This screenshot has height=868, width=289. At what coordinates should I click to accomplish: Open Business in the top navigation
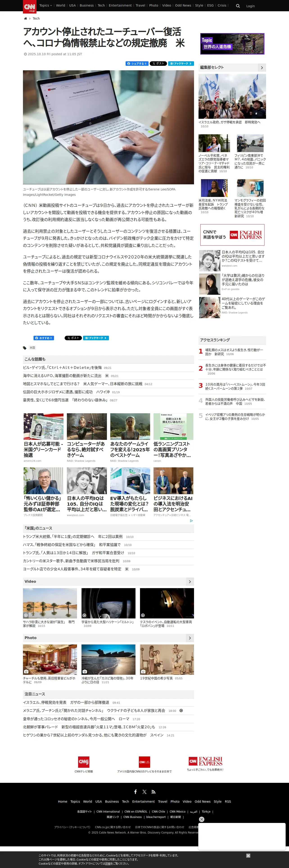pos(86,5)
